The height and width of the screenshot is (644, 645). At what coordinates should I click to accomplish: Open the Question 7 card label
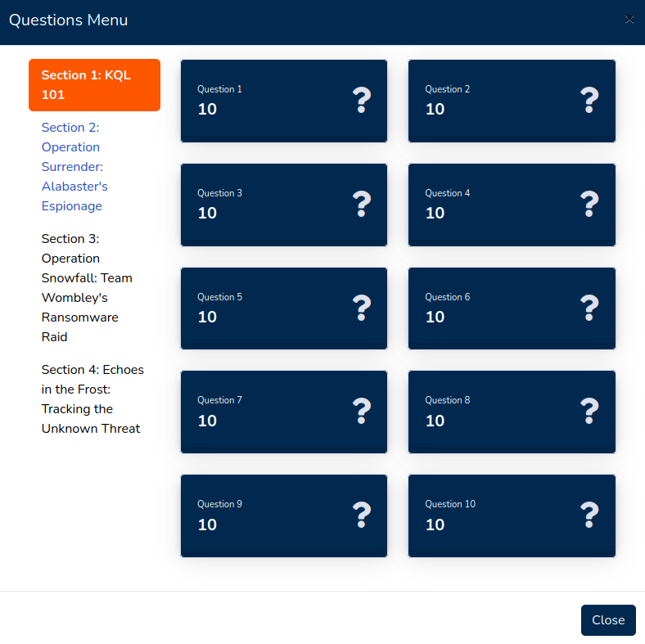pyautogui.click(x=219, y=400)
